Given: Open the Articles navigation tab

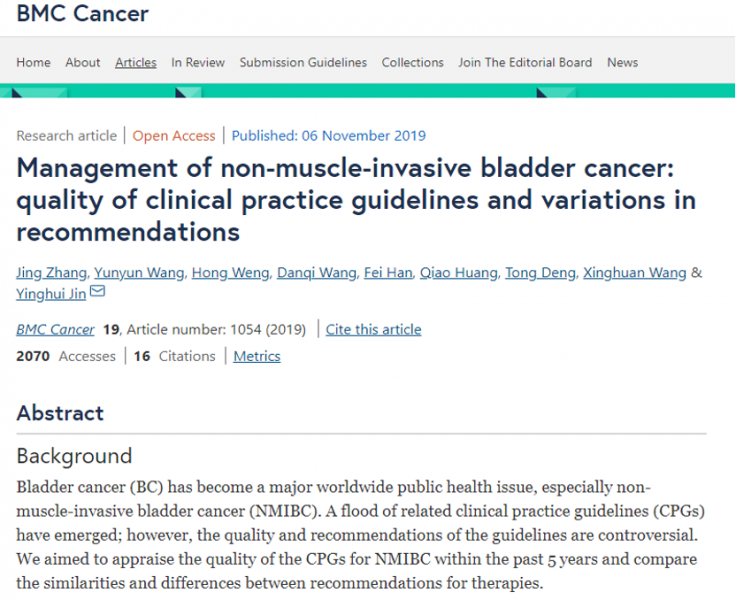Looking at the screenshot, I should (x=136, y=62).
